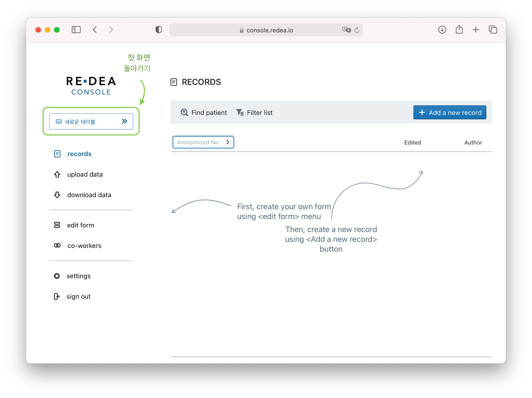Click the Filter list funnel icon

coord(240,112)
